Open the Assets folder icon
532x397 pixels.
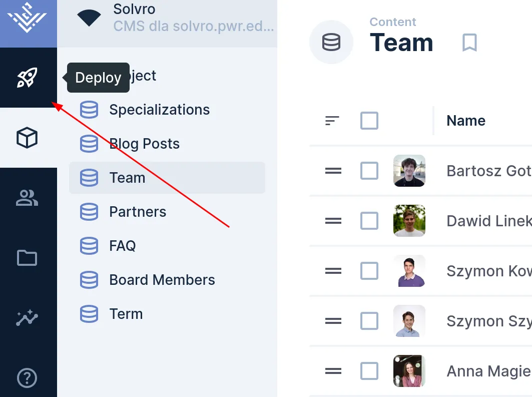point(28,258)
